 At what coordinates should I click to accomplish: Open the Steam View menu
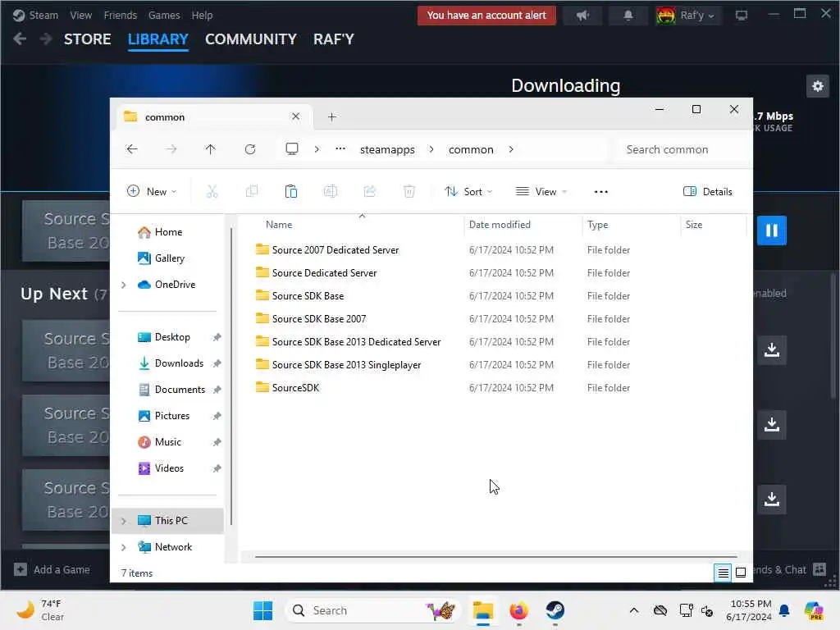pyautogui.click(x=81, y=16)
